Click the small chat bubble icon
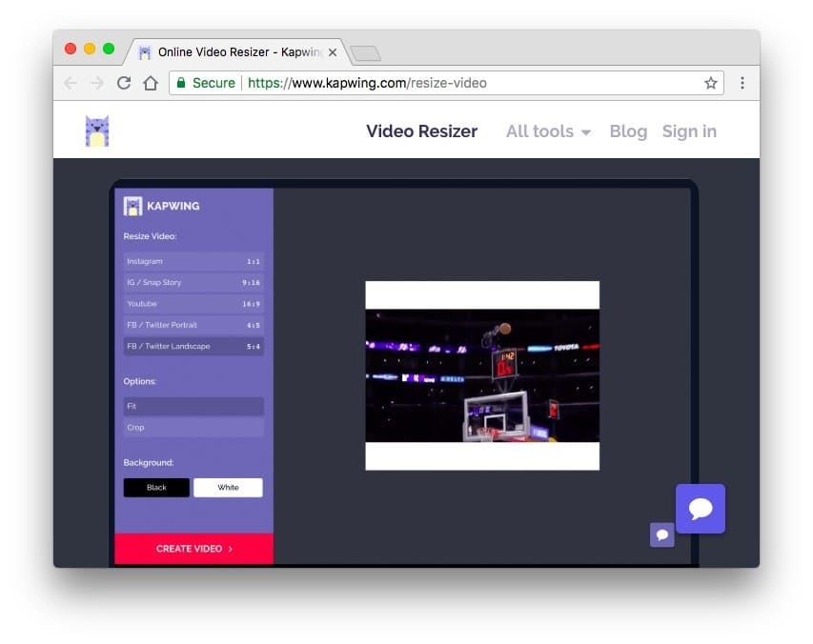This screenshot has width=813, height=644. click(661, 535)
